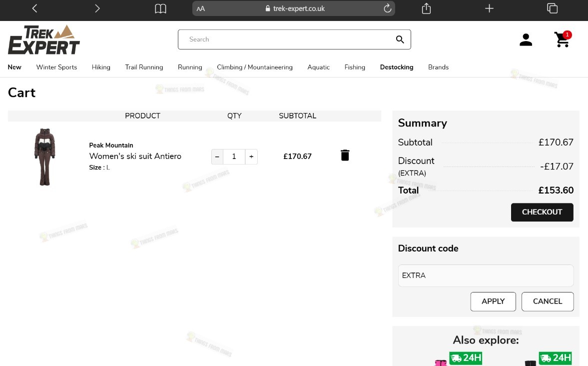Open the Trail Running category
The width and height of the screenshot is (588, 366).
click(144, 67)
